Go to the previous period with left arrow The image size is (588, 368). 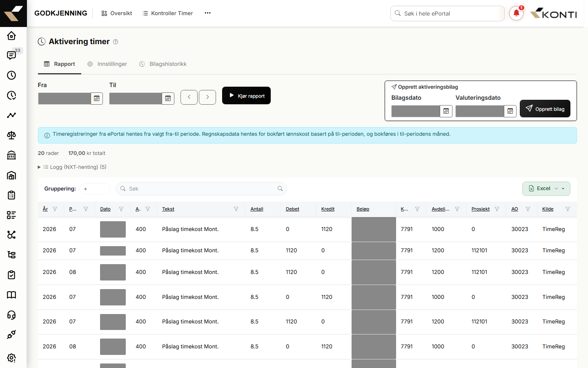coord(189,97)
